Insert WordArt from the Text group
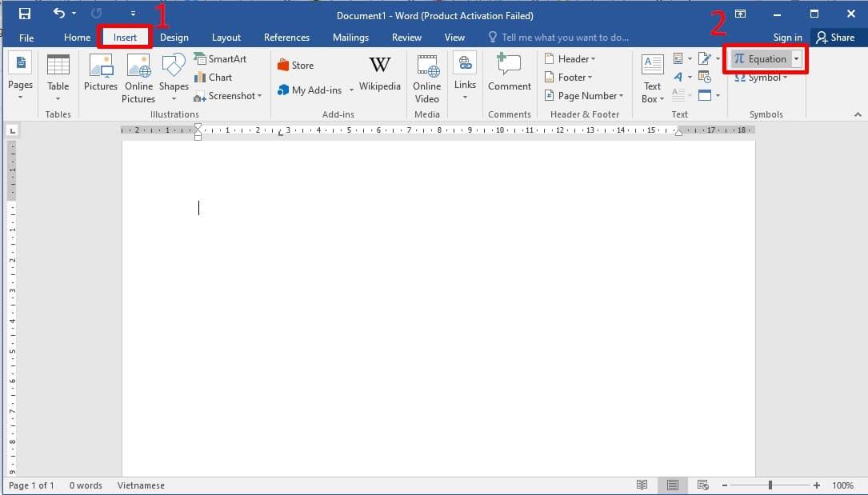868x495 pixels. point(678,77)
